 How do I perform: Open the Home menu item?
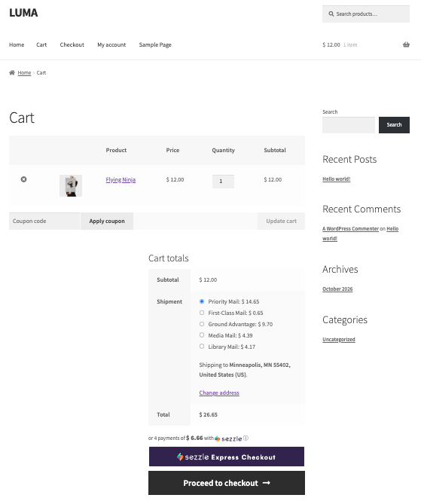pyautogui.click(x=17, y=44)
